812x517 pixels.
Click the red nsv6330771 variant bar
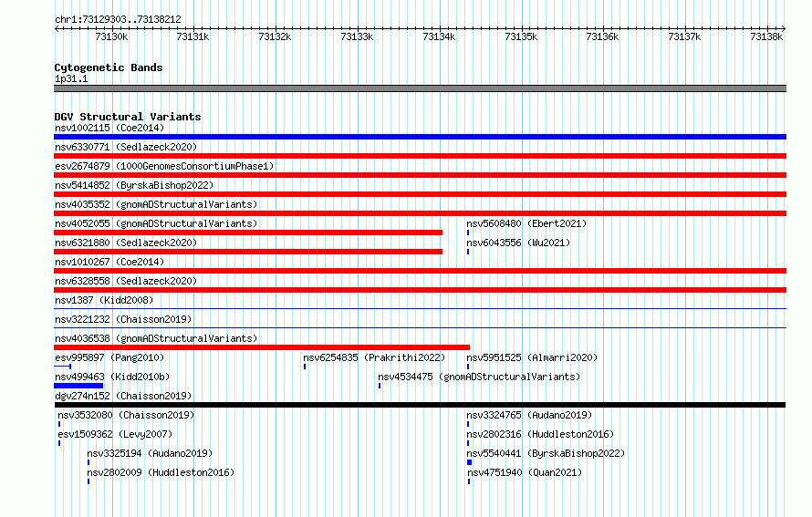420,156
